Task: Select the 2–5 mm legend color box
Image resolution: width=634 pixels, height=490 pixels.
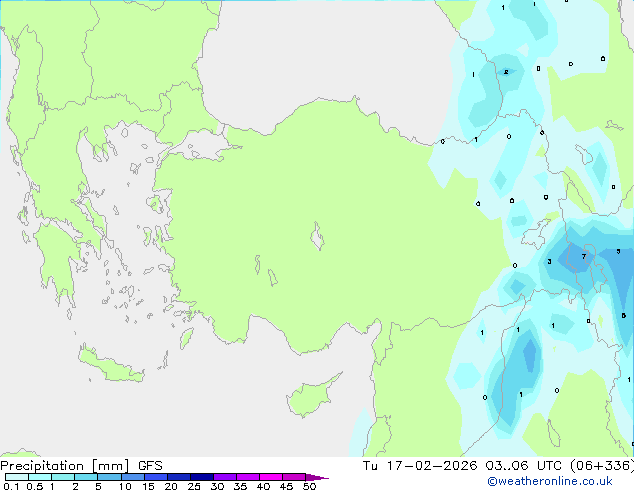Action: click(x=86, y=477)
